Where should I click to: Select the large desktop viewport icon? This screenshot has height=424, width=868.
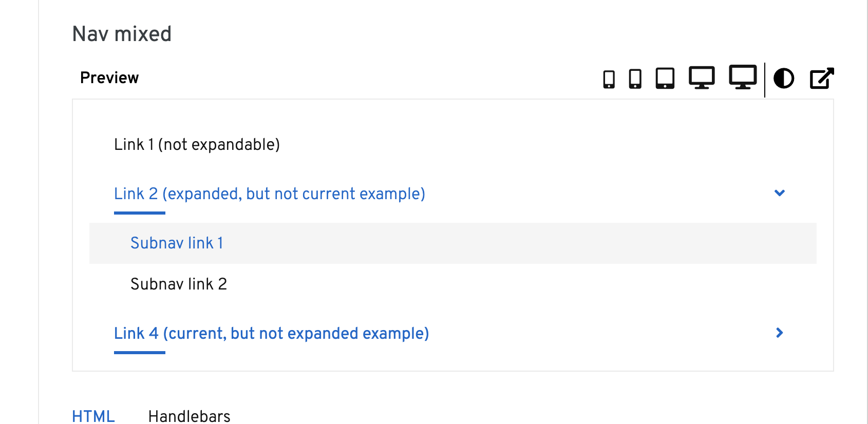click(x=743, y=78)
